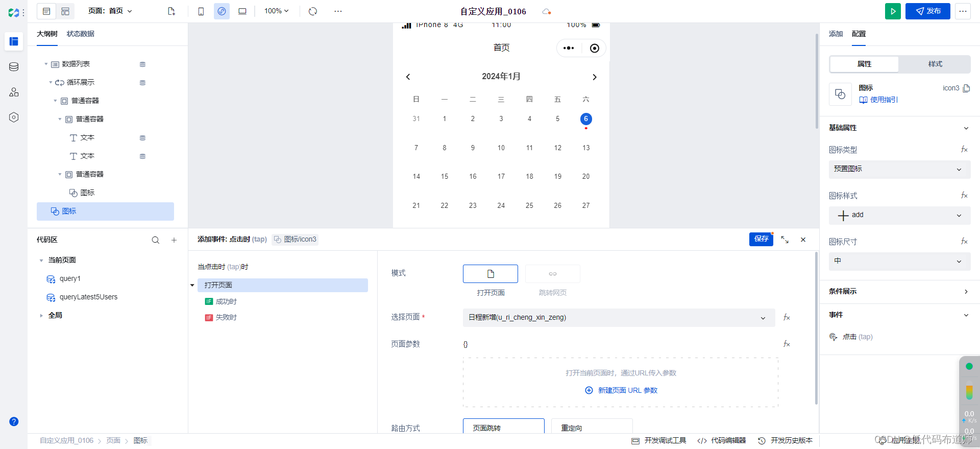The image size is (980, 449).
Task: Open the page design sidebar icon
Action: [x=14, y=41]
